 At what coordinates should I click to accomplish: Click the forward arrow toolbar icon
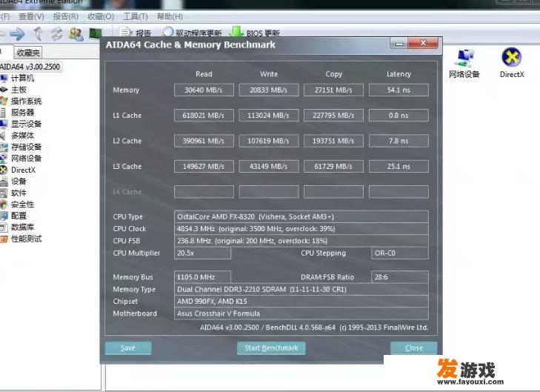pyautogui.click(x=17, y=34)
